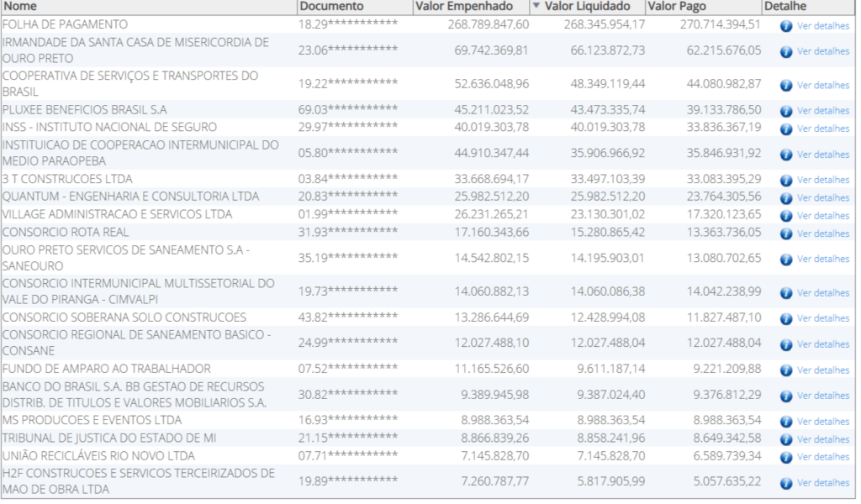
Task: Click value 12.027.488,10 in Valor Empenhado
Action: click(491, 344)
